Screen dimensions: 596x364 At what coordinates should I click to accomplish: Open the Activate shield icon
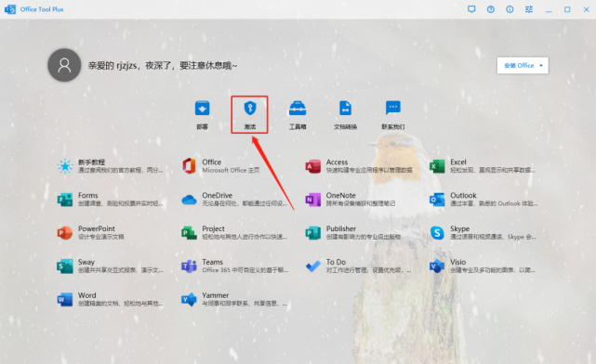(250, 108)
